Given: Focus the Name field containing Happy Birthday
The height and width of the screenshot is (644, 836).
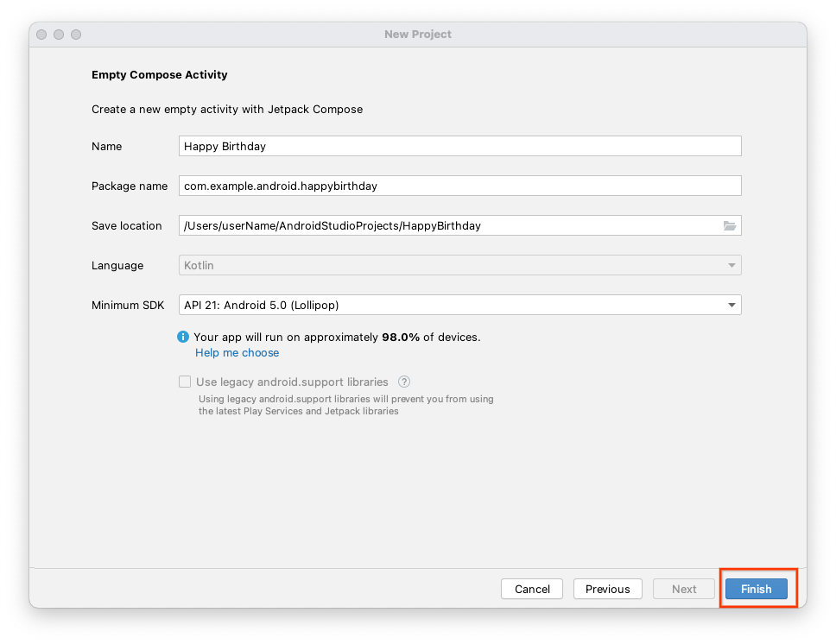Looking at the screenshot, I should click(459, 146).
